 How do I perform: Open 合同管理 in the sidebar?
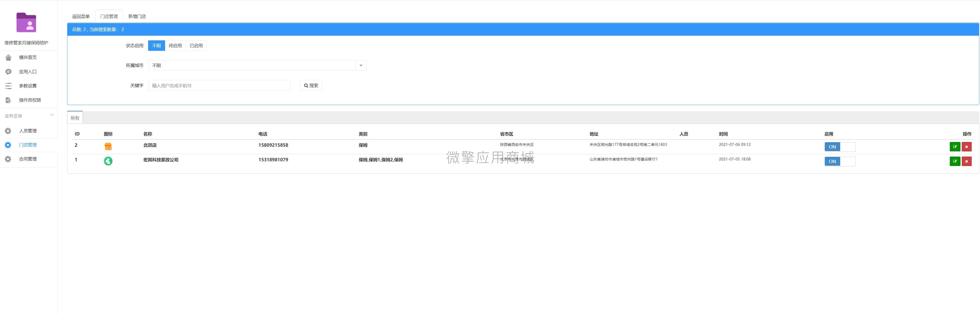click(x=28, y=159)
